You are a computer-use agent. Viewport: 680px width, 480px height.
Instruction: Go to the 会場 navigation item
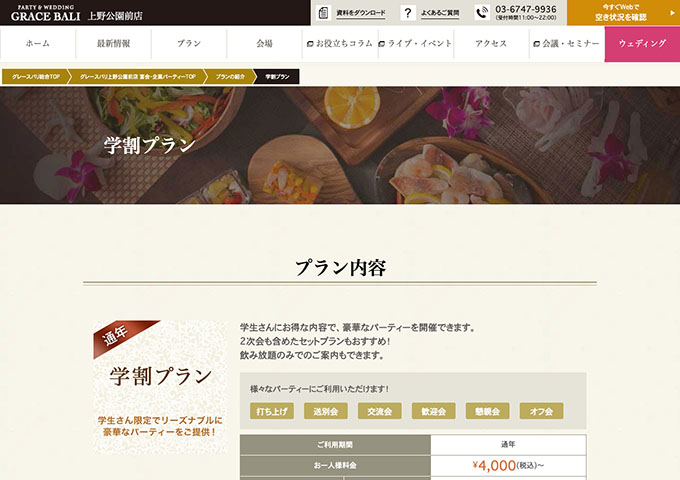click(264, 43)
